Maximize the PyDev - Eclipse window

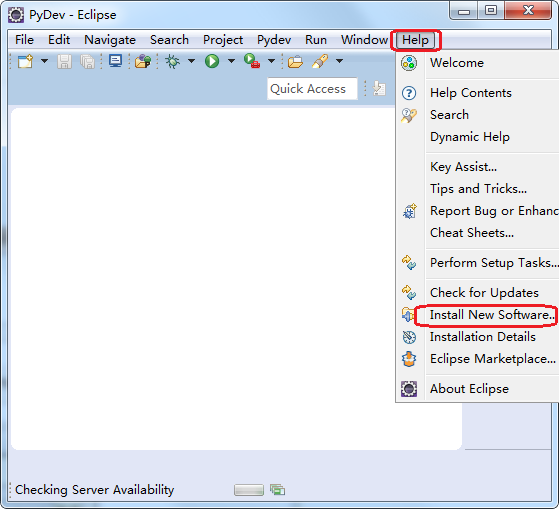(x=491, y=10)
